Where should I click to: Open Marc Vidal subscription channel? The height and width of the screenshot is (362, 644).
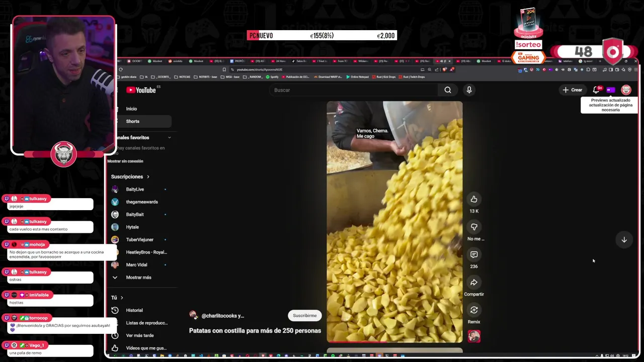136,264
